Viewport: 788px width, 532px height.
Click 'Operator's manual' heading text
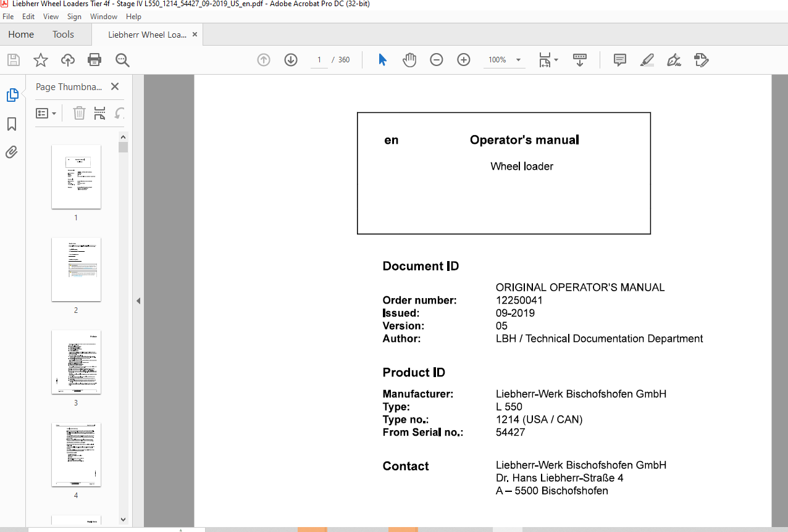524,140
